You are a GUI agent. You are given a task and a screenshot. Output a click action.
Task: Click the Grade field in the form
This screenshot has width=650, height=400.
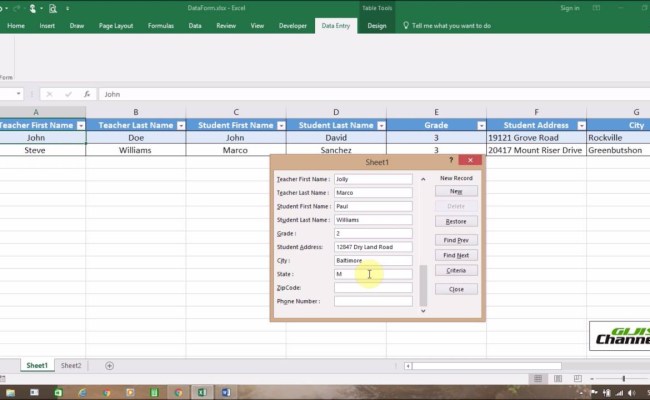pos(373,233)
